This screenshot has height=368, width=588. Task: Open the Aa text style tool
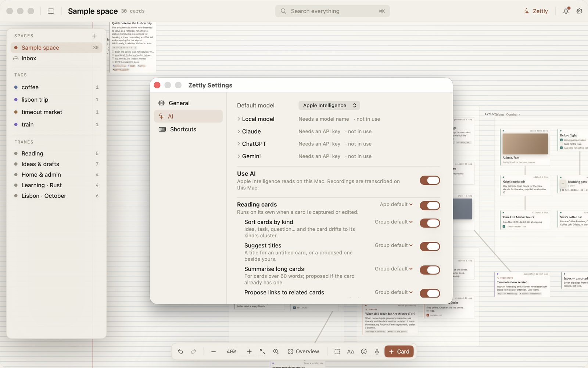click(351, 351)
